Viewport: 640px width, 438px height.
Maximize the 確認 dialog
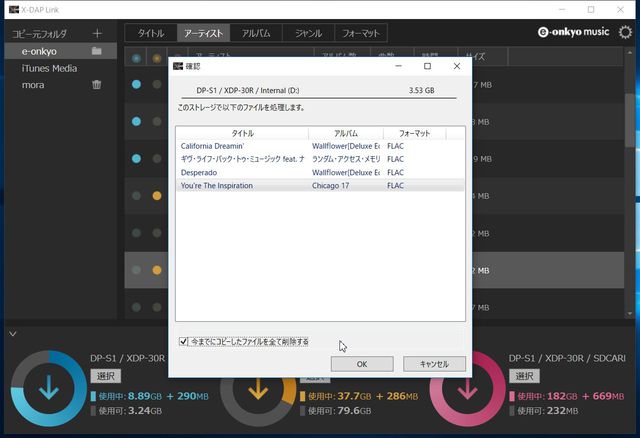[427, 66]
